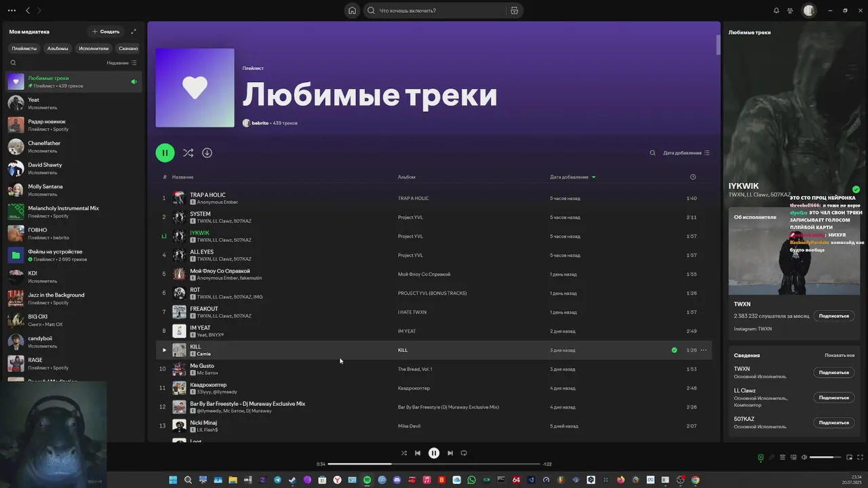Skip to the next track
The height and width of the screenshot is (488, 868).
click(450, 453)
